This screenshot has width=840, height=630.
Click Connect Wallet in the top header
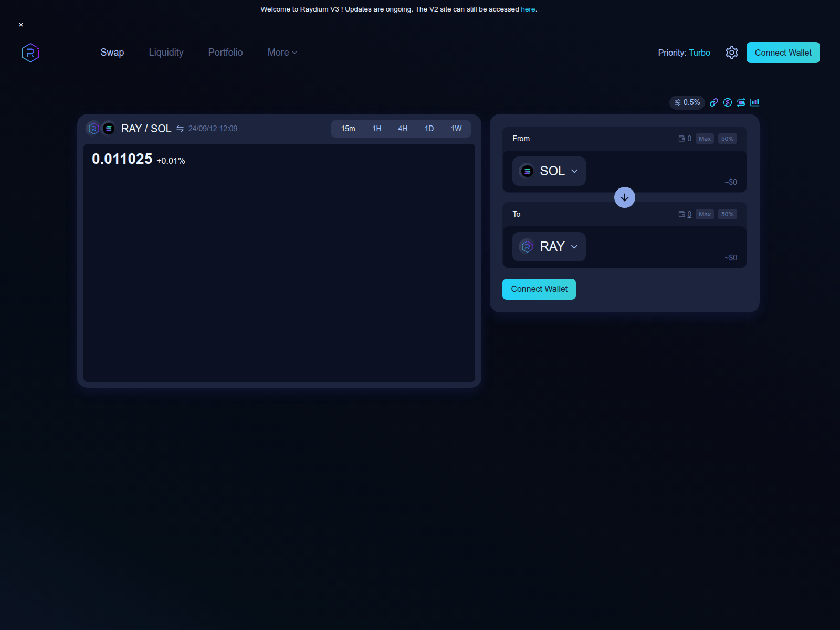783,52
